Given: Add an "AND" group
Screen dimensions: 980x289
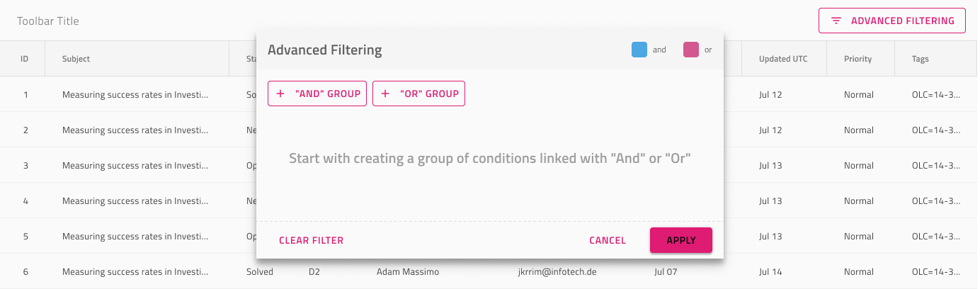Looking at the screenshot, I should click(x=317, y=93).
